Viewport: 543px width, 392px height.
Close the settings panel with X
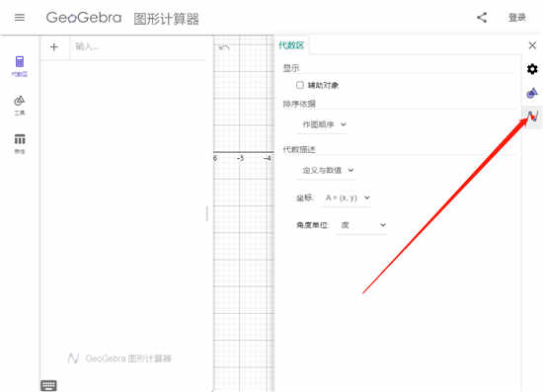pos(532,45)
